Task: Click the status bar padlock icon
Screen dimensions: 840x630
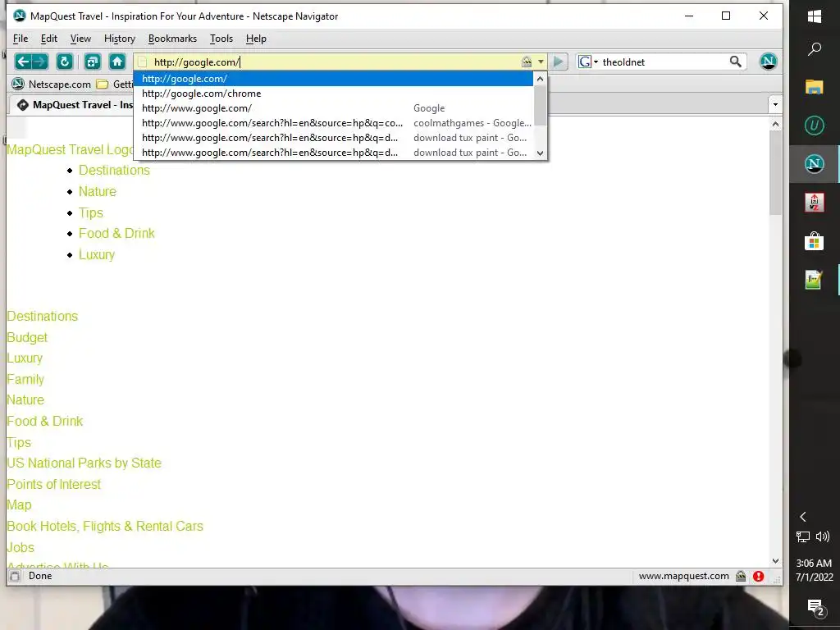Action: [741, 576]
